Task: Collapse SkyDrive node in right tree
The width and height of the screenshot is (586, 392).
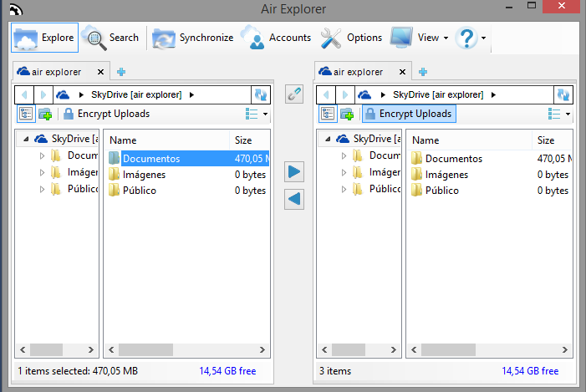Action: [x=328, y=139]
